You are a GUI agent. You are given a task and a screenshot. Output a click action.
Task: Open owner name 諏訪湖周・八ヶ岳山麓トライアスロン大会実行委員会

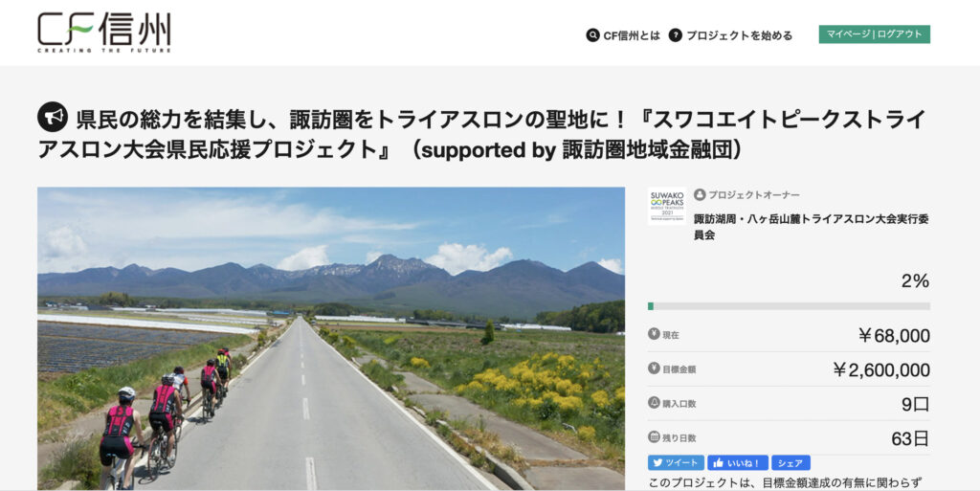point(812,227)
